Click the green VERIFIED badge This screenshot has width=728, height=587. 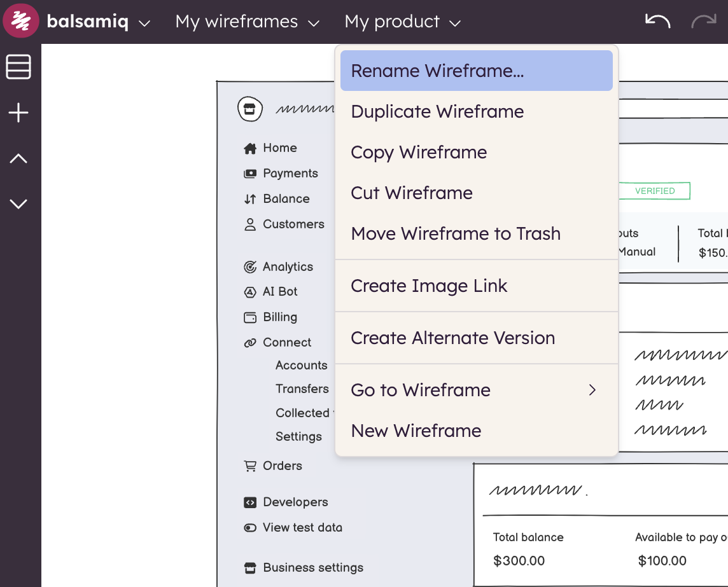pos(654,191)
